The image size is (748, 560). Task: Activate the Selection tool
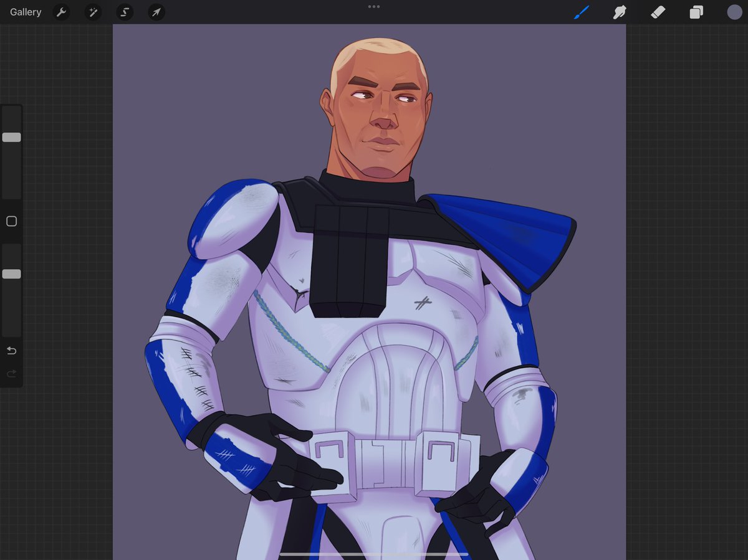click(125, 12)
